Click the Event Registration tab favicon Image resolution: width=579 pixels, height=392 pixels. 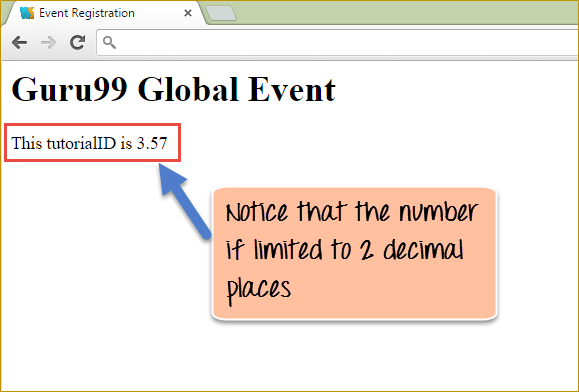[27, 13]
